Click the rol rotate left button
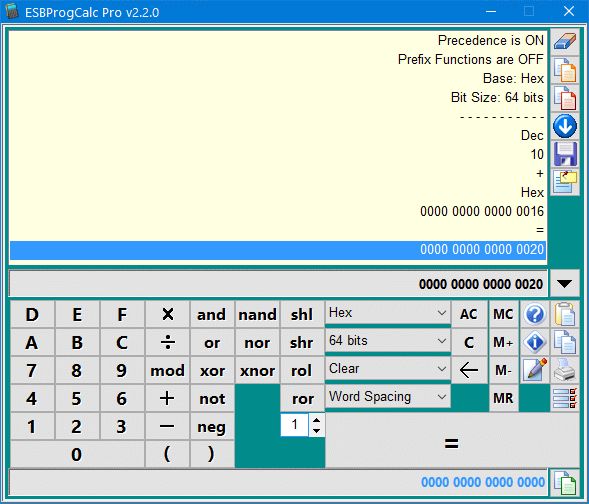This screenshot has height=504, width=589. [302, 370]
